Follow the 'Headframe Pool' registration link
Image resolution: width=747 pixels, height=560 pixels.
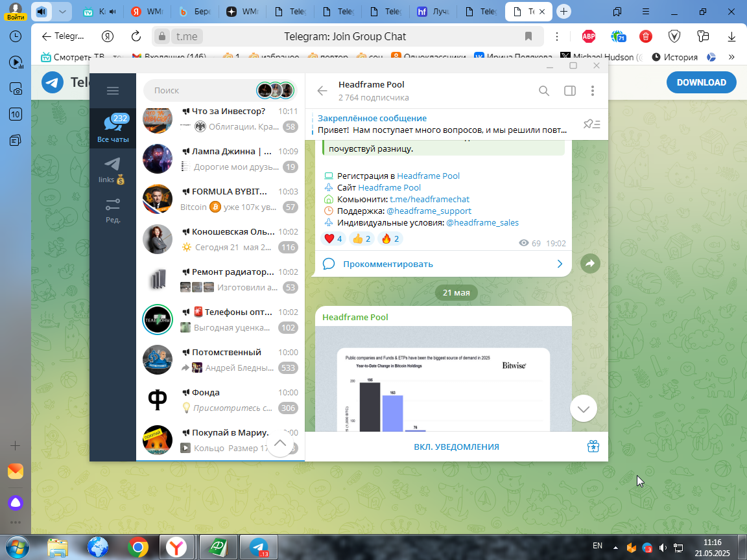pyautogui.click(x=428, y=176)
